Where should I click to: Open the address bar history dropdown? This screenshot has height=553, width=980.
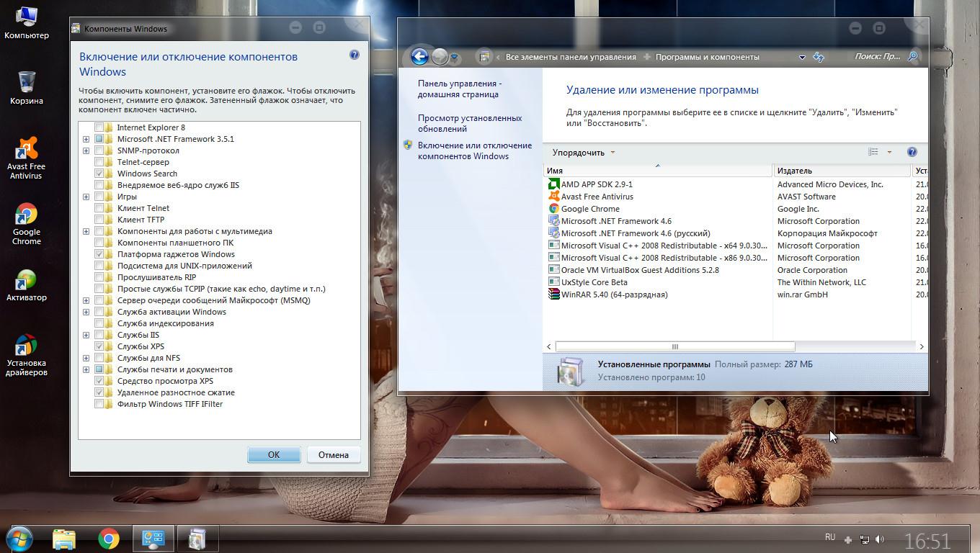(802, 57)
